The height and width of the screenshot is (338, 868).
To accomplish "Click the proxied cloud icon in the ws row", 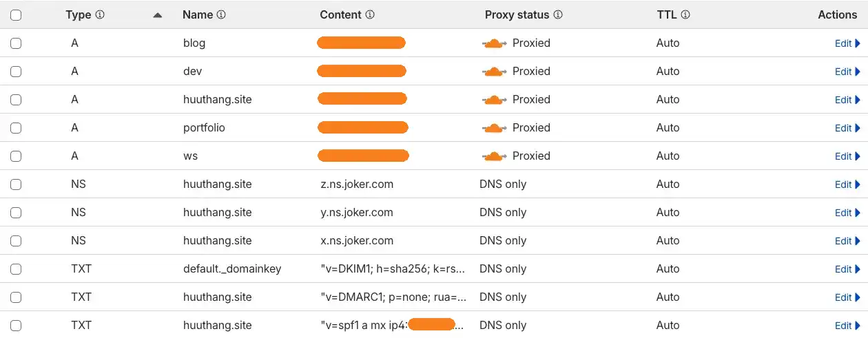I will pyautogui.click(x=495, y=156).
